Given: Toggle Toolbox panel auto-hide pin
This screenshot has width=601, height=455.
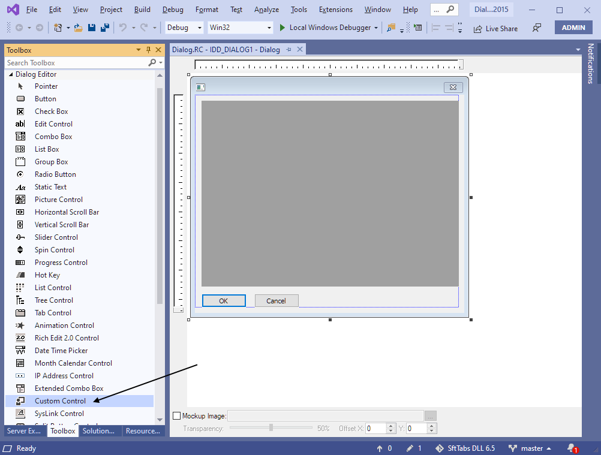Looking at the screenshot, I should [149, 50].
